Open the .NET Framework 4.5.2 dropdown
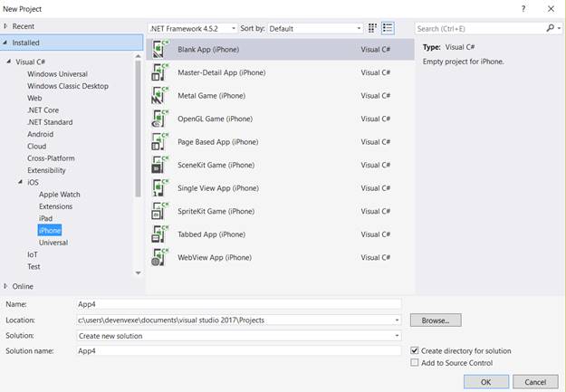Image resolution: width=566 pixels, height=392 pixels. pos(193,28)
